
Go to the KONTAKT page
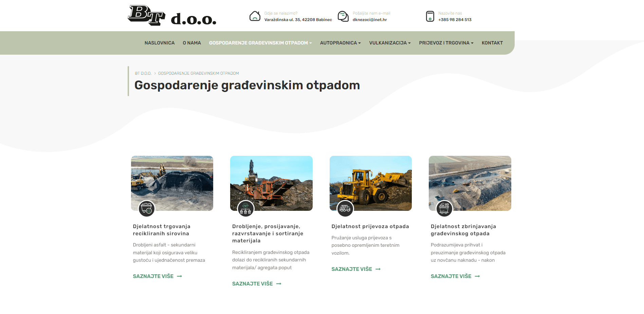[x=492, y=43]
